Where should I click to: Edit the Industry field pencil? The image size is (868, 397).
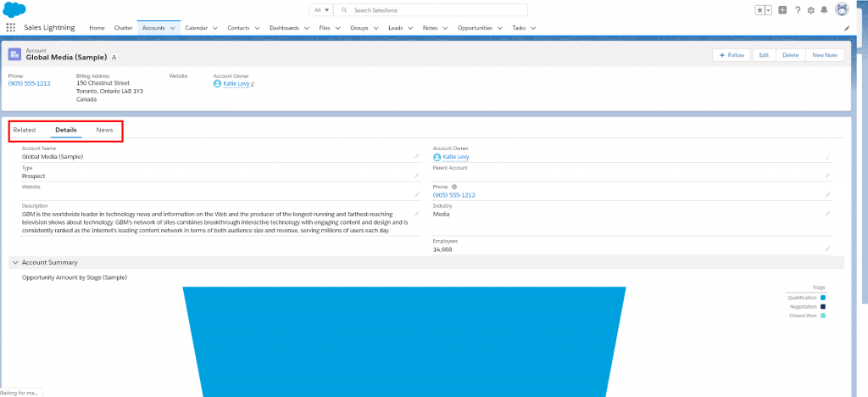827,214
